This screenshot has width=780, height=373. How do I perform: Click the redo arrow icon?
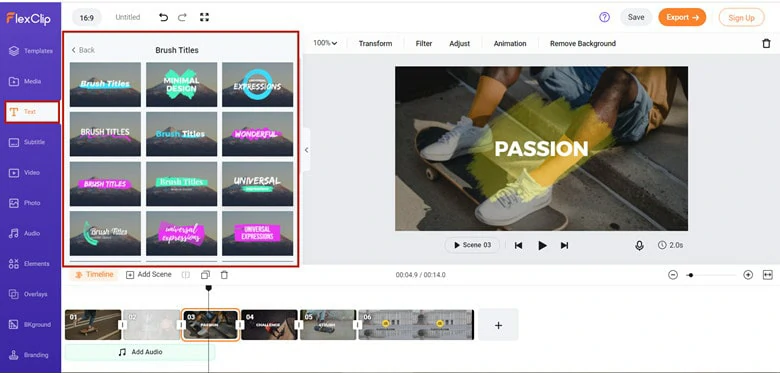click(x=183, y=17)
